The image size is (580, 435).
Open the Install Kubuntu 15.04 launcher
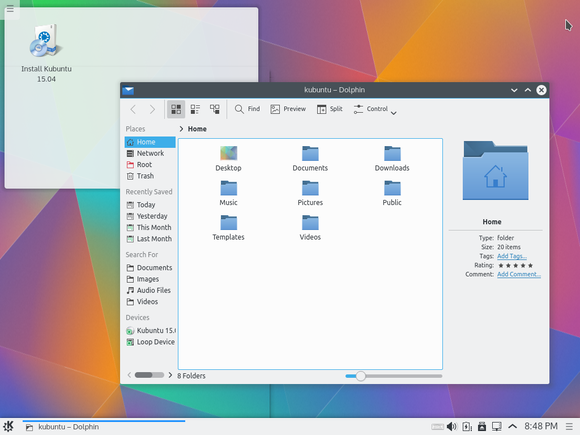[46, 53]
